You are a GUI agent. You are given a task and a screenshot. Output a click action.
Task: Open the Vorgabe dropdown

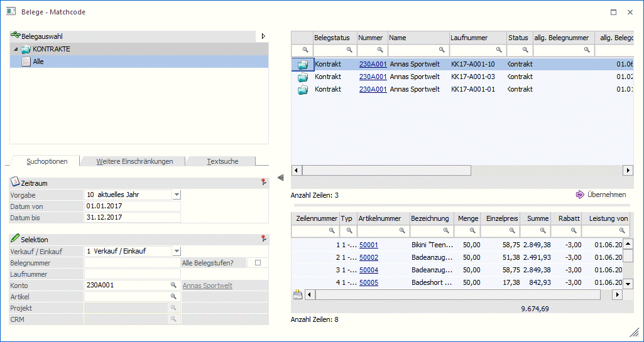pyautogui.click(x=177, y=195)
